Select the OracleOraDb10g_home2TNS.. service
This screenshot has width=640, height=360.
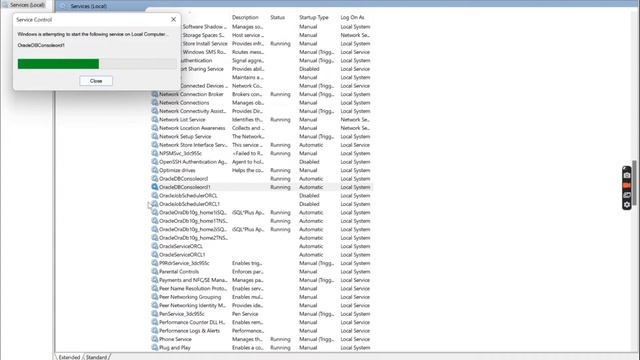(x=261, y=238)
